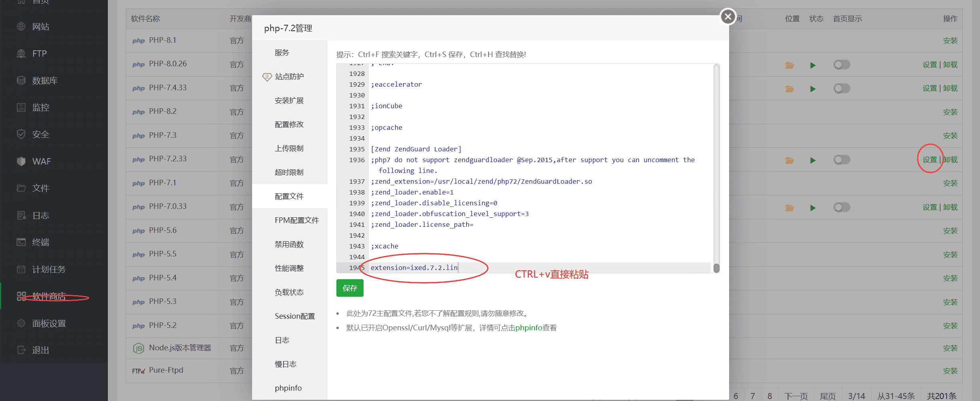The width and height of the screenshot is (980, 401).
Task: Toggle homepage display for PHP-8.0.26
Action: [x=841, y=65]
